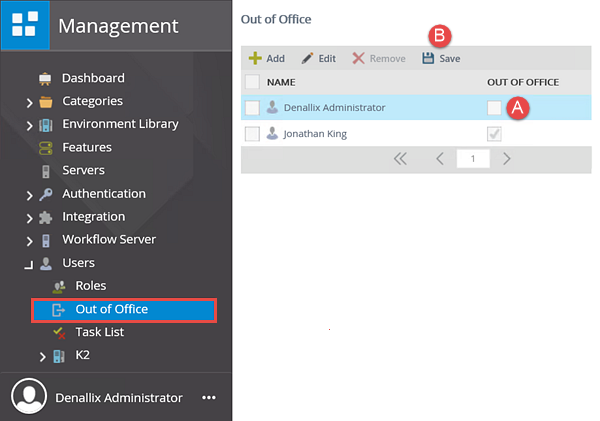Click the Servers icon in sidebar
Screen dimensions: 600x421
[45, 171]
